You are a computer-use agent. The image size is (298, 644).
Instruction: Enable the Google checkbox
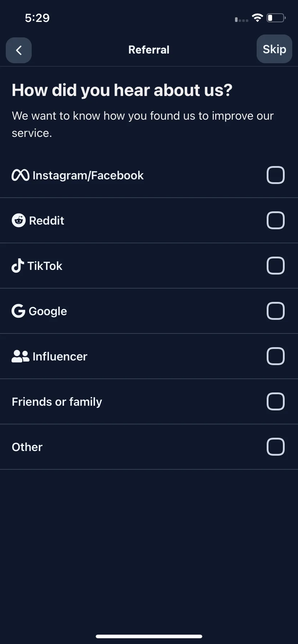276,311
